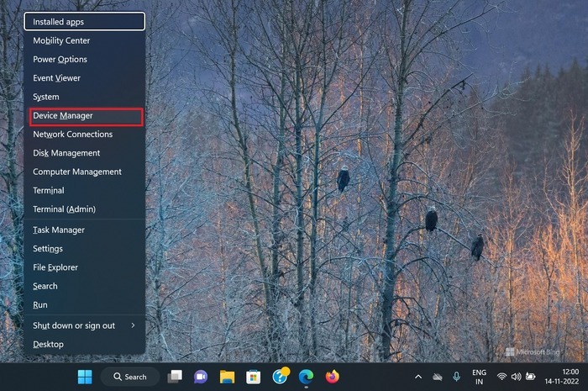Launch Firefox from taskbar

click(x=333, y=377)
